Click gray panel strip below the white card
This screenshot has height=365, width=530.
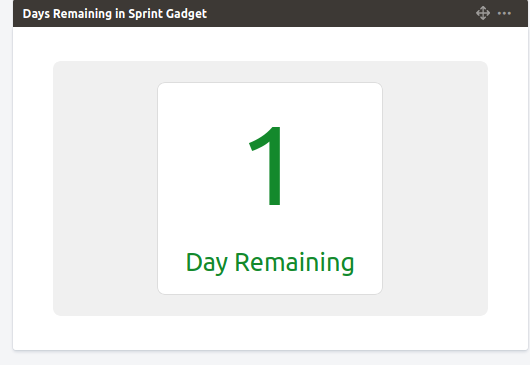(x=270, y=305)
